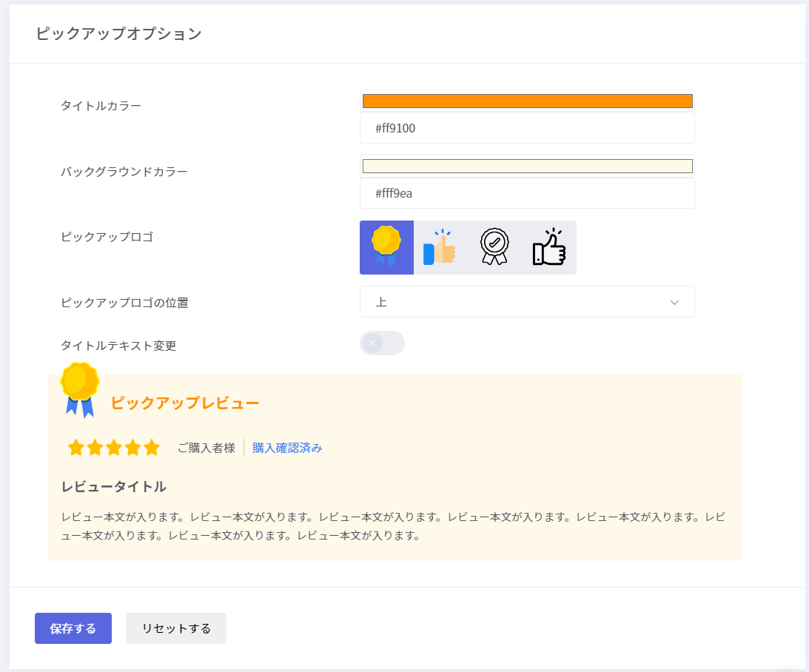Viewport: 809px width, 672px height.
Task: Click the #fff9ea background color text field
Action: pyautogui.click(x=527, y=193)
